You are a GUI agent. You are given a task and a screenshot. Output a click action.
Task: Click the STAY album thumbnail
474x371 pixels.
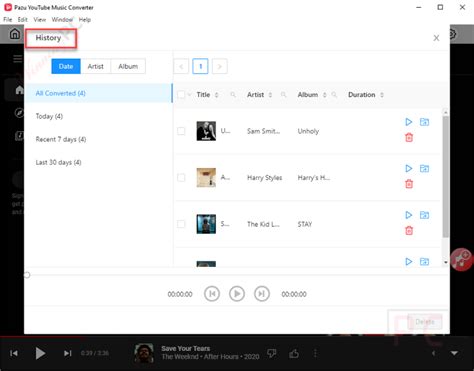coord(206,224)
